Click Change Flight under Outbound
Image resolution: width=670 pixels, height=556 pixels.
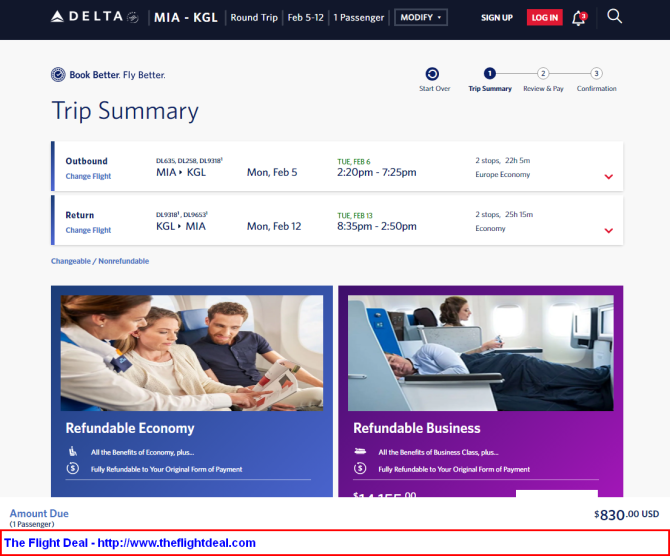point(88,176)
